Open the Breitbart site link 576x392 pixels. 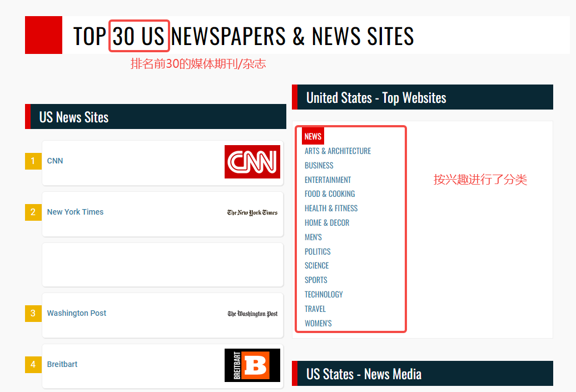click(x=62, y=364)
